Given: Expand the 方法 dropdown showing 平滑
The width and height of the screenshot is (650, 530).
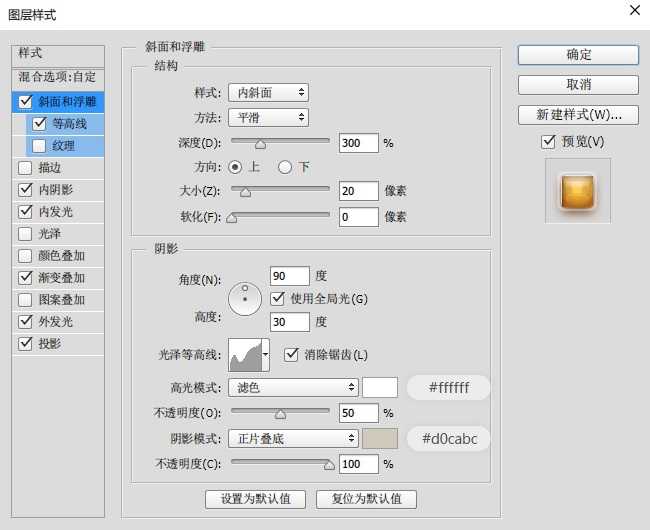Looking at the screenshot, I should click(x=268, y=118).
